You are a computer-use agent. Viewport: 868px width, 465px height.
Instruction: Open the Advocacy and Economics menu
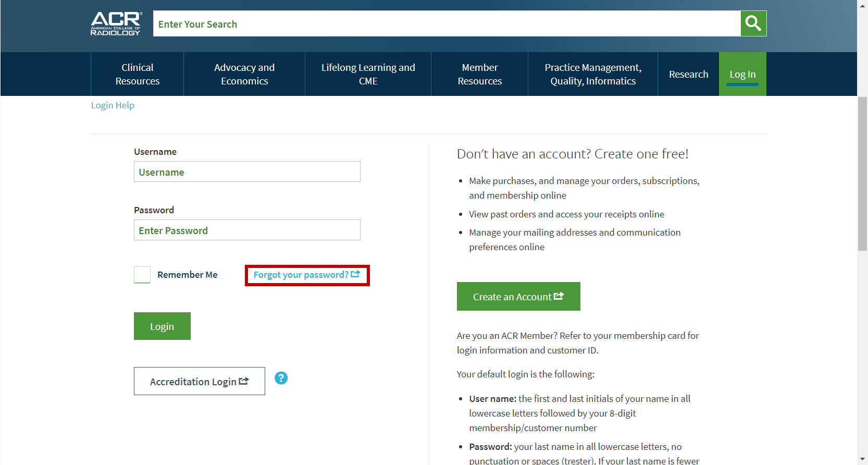click(x=244, y=74)
